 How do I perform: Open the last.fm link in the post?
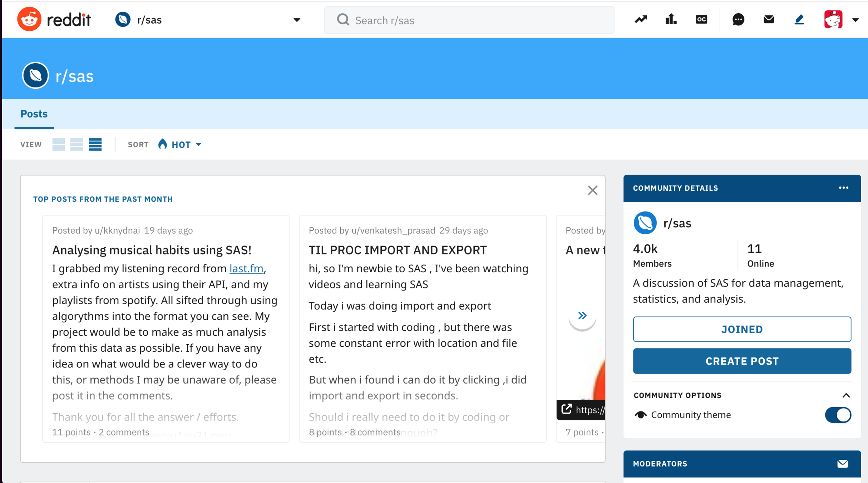click(246, 268)
